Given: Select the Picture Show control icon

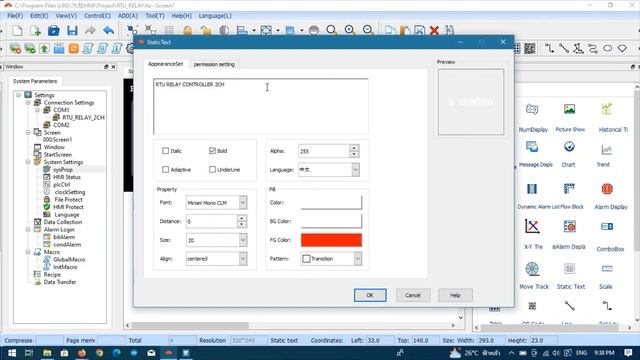Looking at the screenshot, I should [x=569, y=109].
